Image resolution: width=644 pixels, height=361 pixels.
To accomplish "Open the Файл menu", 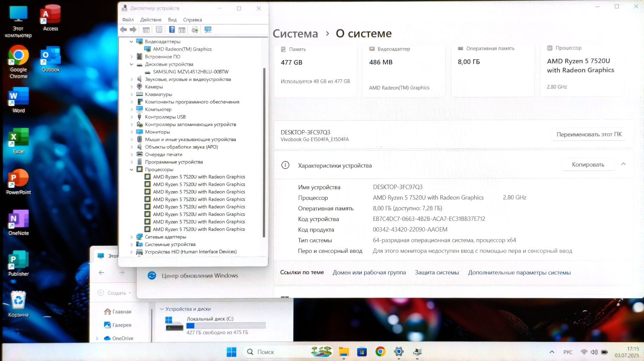I will point(128,20).
